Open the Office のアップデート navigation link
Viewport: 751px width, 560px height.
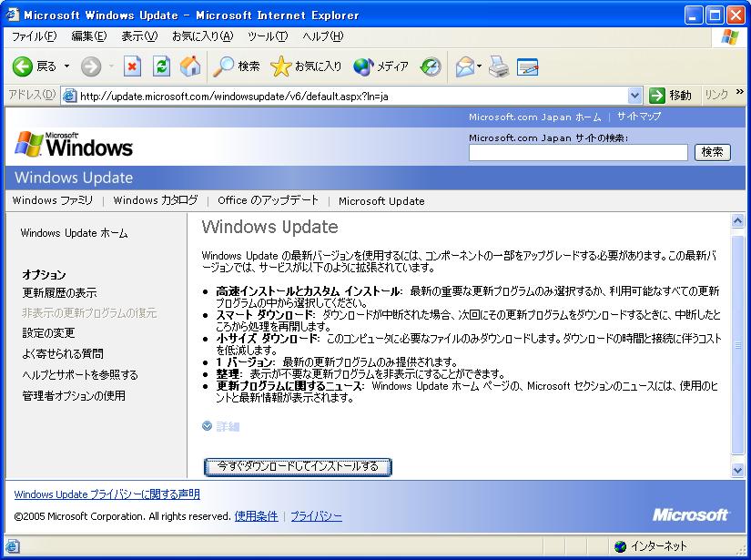[268, 200]
